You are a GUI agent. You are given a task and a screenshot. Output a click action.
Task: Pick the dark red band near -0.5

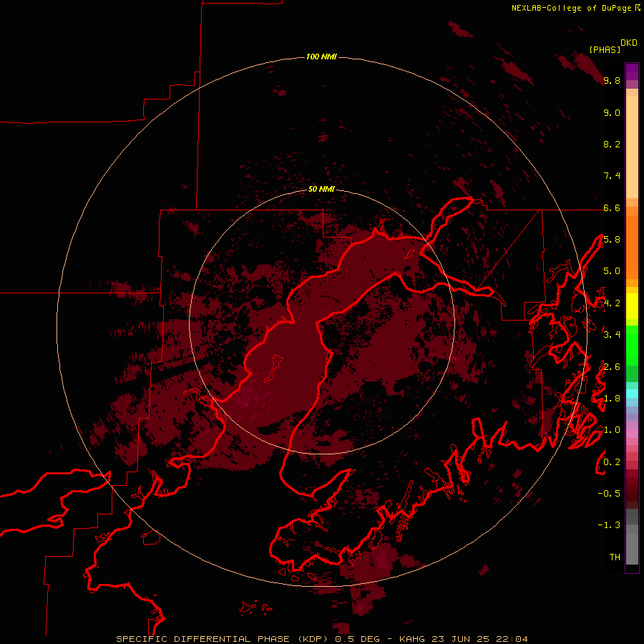(632, 493)
